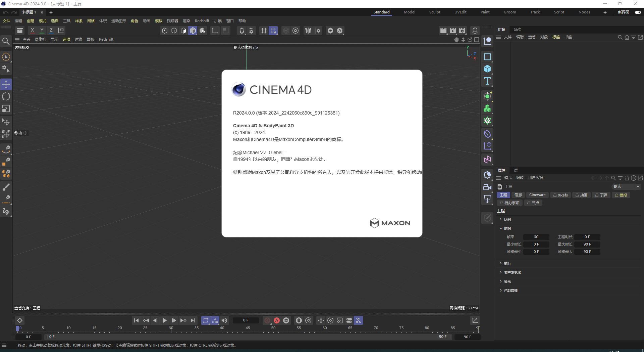Click the XRefs tab in project settings
The height and width of the screenshot is (352, 644).
tap(560, 195)
